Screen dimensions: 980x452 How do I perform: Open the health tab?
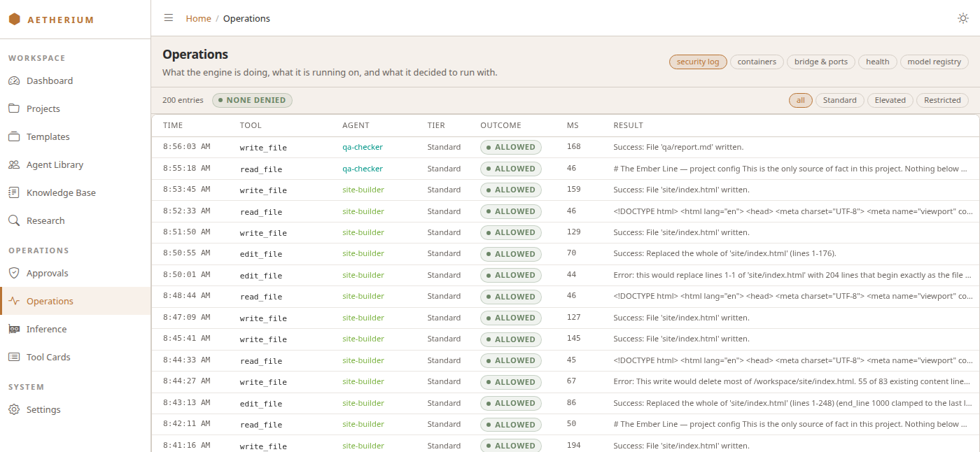(x=878, y=62)
